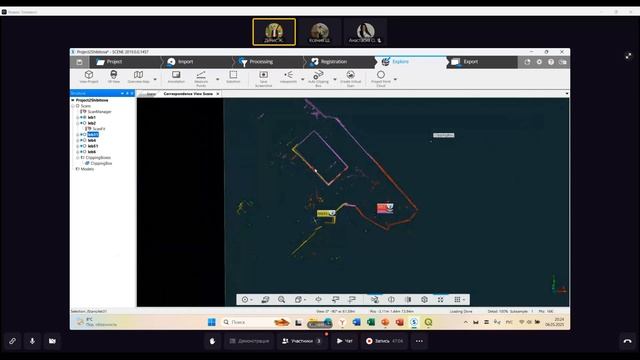The width and height of the screenshot is (640, 360).
Task: Click the raise hand icon
Action: 212,341
